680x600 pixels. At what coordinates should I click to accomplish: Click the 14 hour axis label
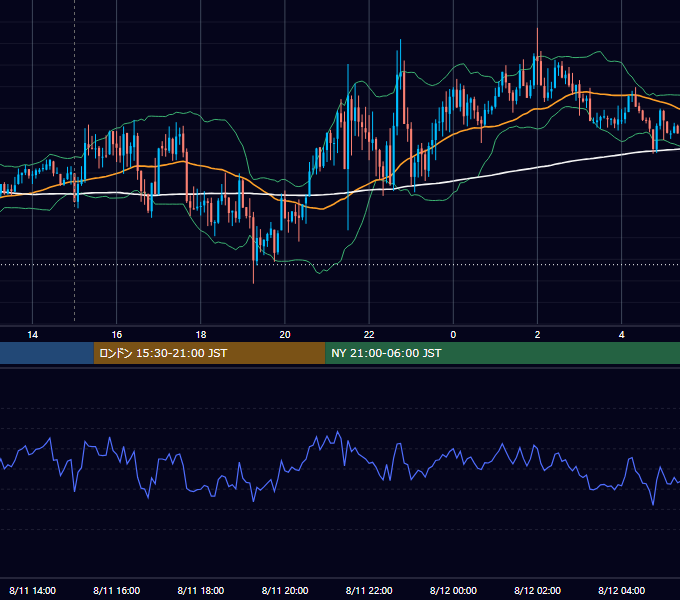[33, 335]
